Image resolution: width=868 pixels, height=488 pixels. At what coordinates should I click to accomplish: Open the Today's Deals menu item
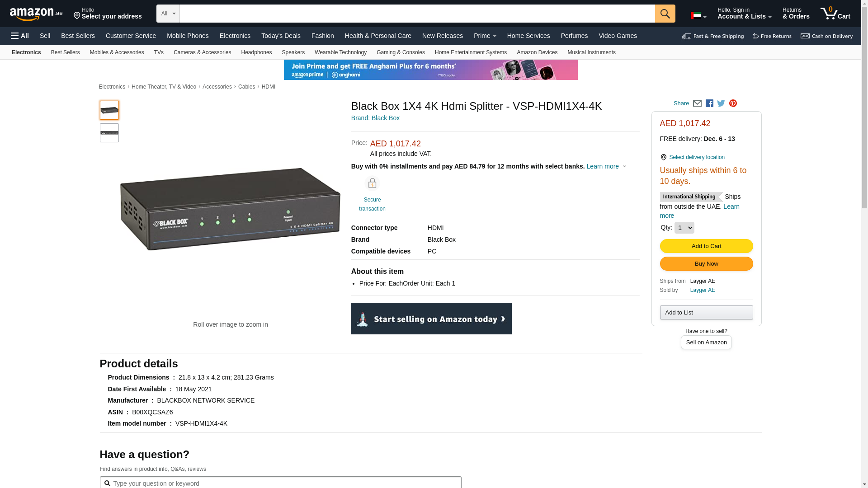[281, 36]
